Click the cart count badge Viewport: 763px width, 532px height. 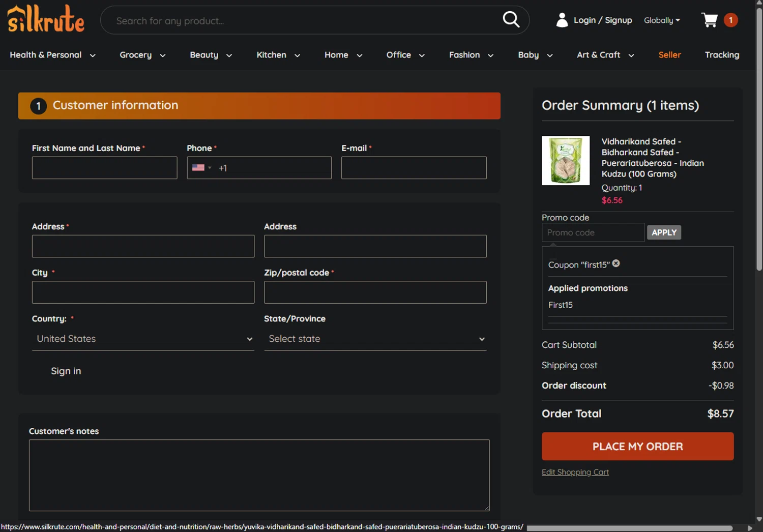click(x=730, y=20)
